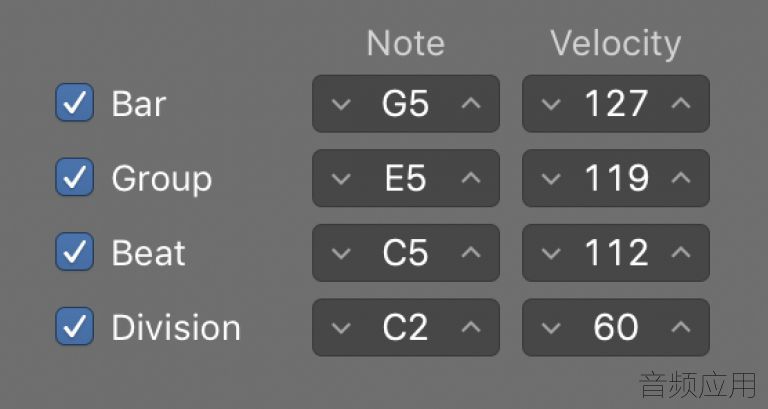Viewport: 768px width, 409px height.
Task: Lower the Beat note below C5
Action: click(341, 253)
